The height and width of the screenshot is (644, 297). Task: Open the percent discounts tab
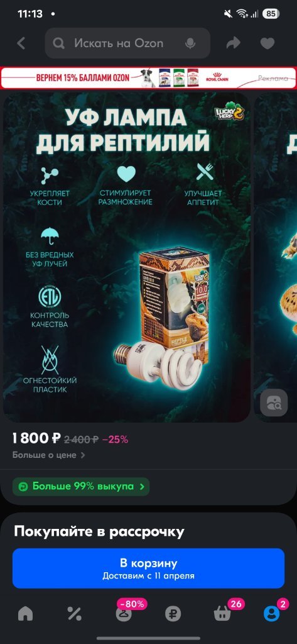coord(74,614)
